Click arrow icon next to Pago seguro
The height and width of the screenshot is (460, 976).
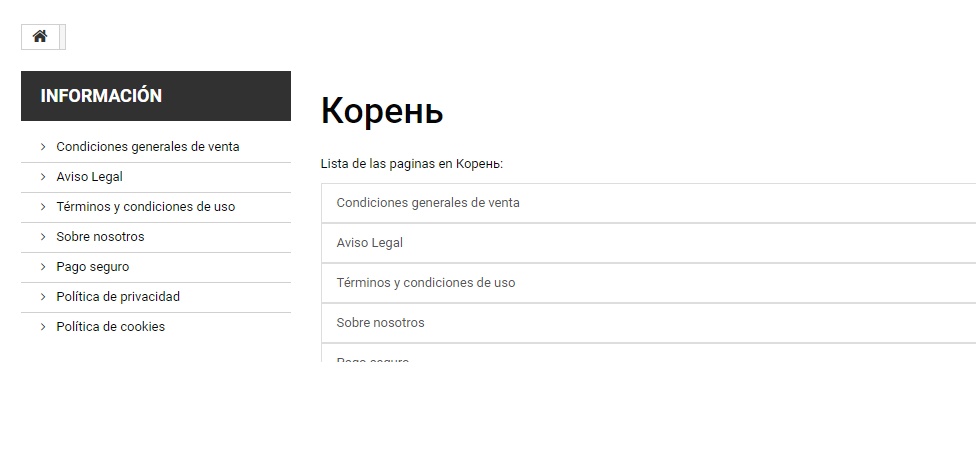(x=43, y=267)
